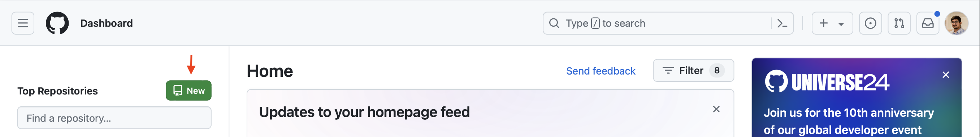Screen dimensions: 980x137
Task: Click the filter count badge 8
Action: point(717,70)
